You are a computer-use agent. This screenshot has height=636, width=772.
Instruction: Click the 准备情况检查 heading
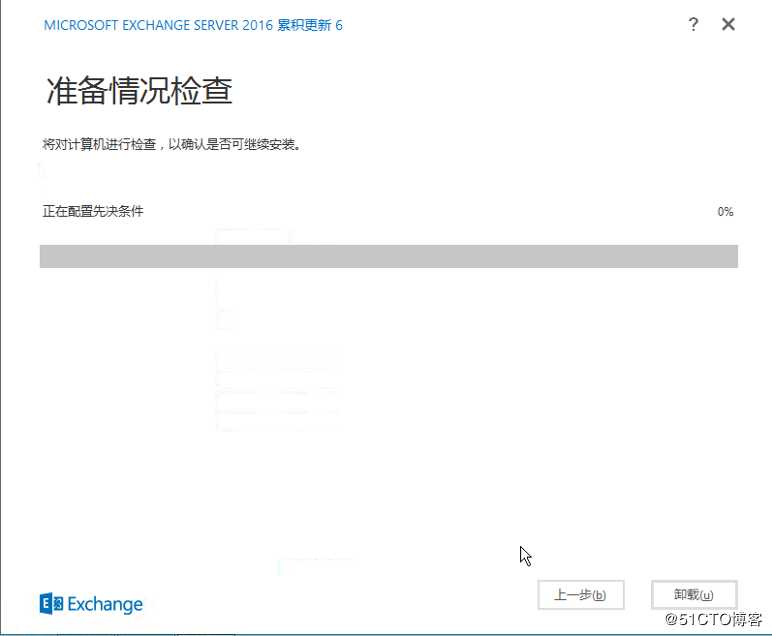[x=139, y=91]
